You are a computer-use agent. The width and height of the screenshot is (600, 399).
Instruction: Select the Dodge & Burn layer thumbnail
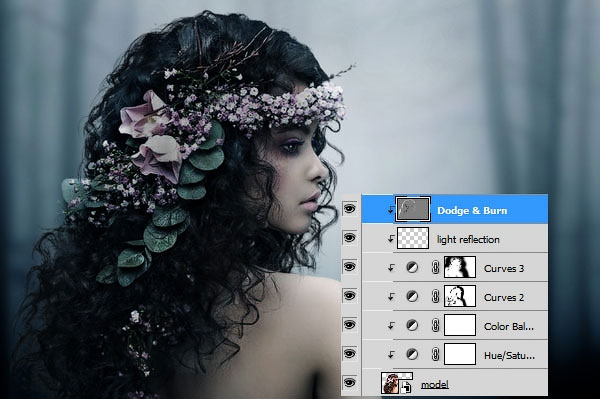click(x=413, y=209)
